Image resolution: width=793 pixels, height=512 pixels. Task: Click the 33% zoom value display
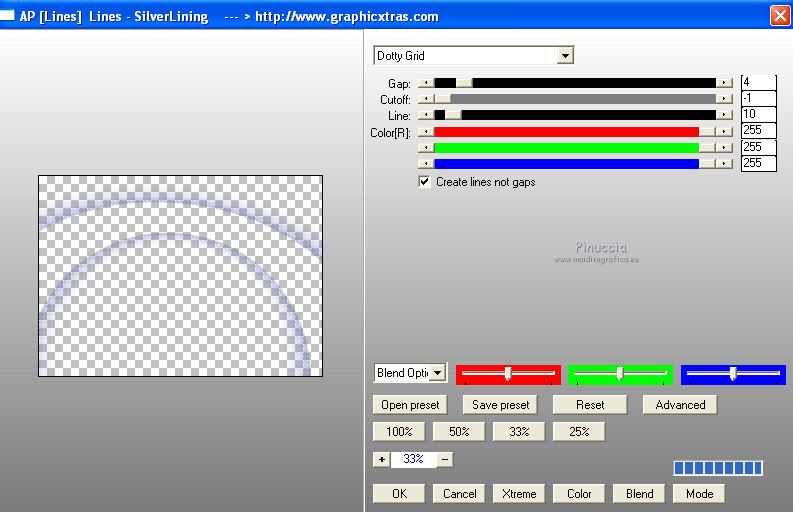pyautogui.click(x=413, y=459)
